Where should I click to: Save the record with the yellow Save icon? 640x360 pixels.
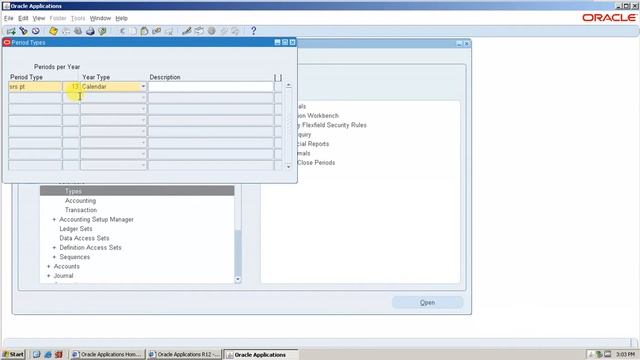pyautogui.click(x=53, y=31)
